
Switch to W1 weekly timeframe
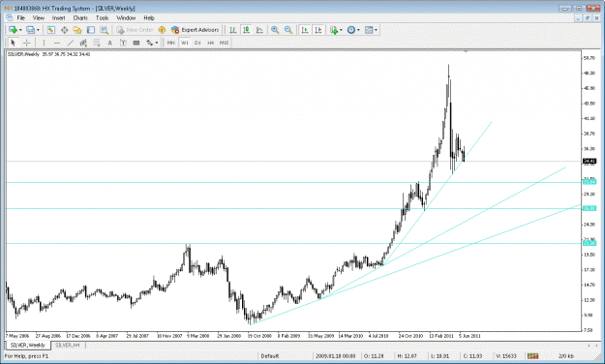coord(185,43)
